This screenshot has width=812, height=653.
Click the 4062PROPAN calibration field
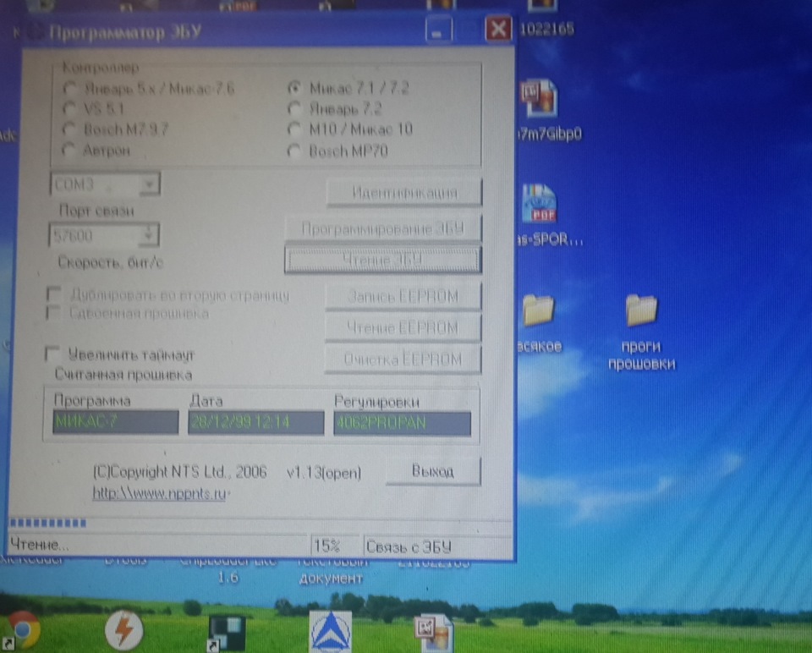point(403,423)
